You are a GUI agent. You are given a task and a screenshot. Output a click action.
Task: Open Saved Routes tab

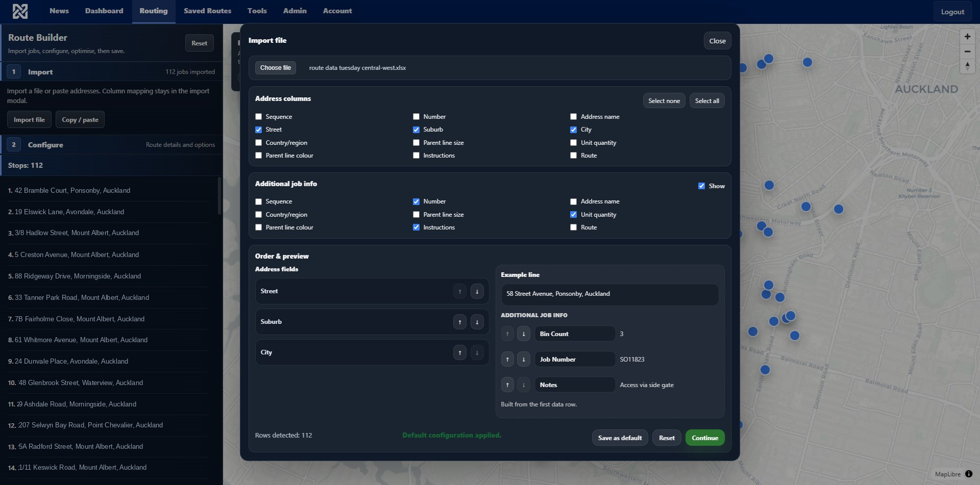[x=207, y=11]
